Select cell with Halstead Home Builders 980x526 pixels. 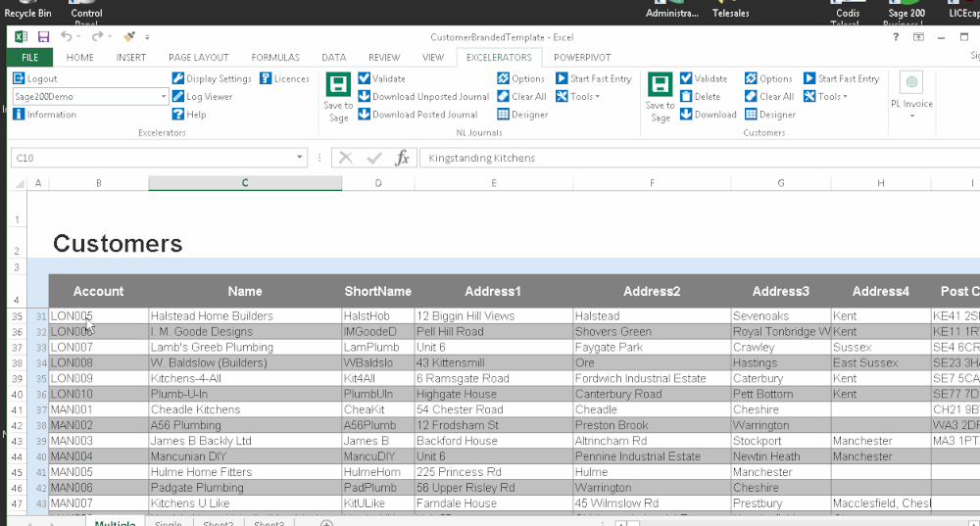(x=245, y=316)
